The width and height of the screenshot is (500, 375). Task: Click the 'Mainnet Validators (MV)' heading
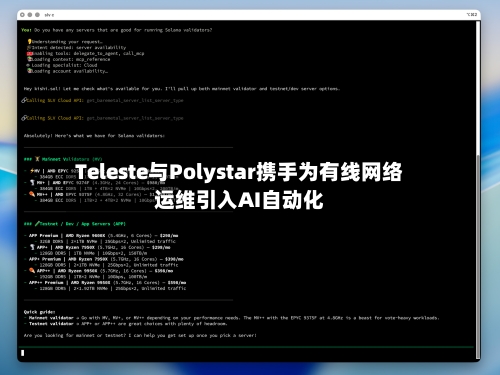point(63,159)
